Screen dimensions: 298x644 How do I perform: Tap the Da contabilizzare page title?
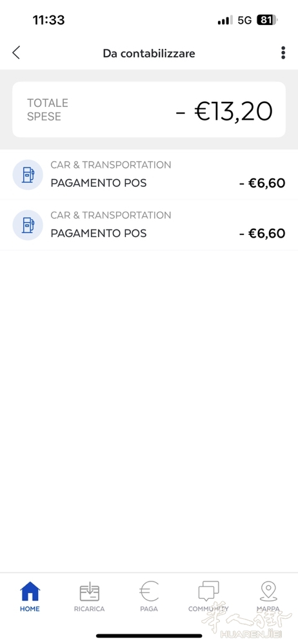[x=149, y=53]
